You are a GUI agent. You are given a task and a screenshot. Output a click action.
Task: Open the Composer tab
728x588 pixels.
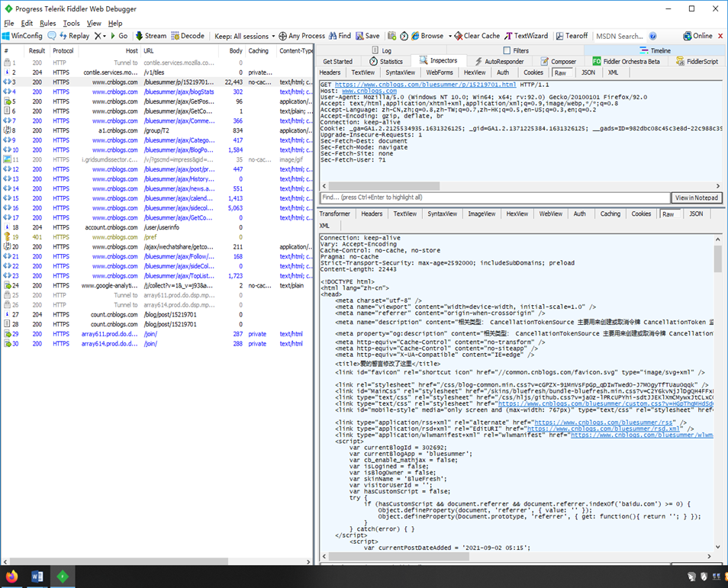559,61
